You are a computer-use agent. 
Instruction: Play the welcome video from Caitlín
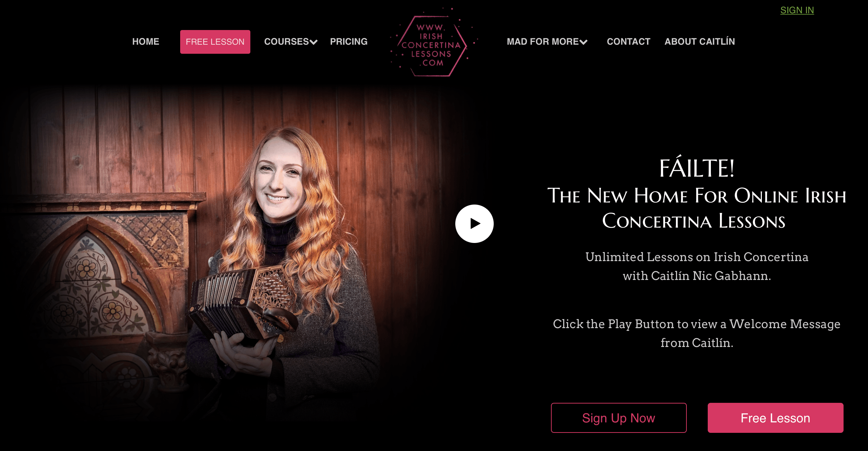tap(474, 224)
